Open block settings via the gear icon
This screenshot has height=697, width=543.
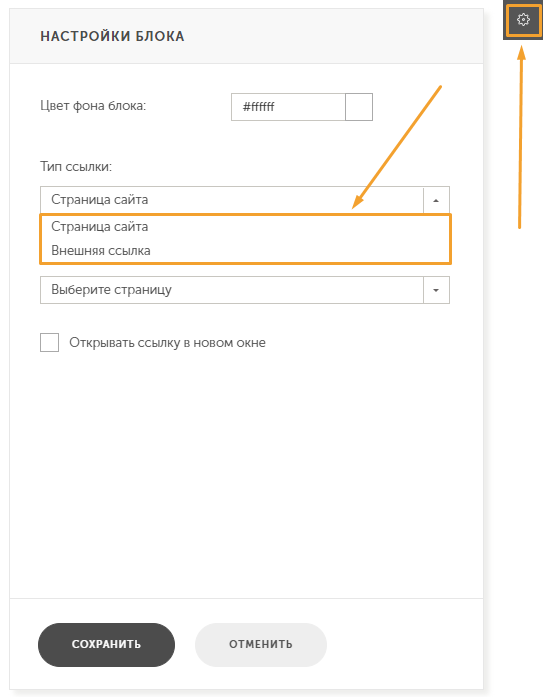click(523, 20)
